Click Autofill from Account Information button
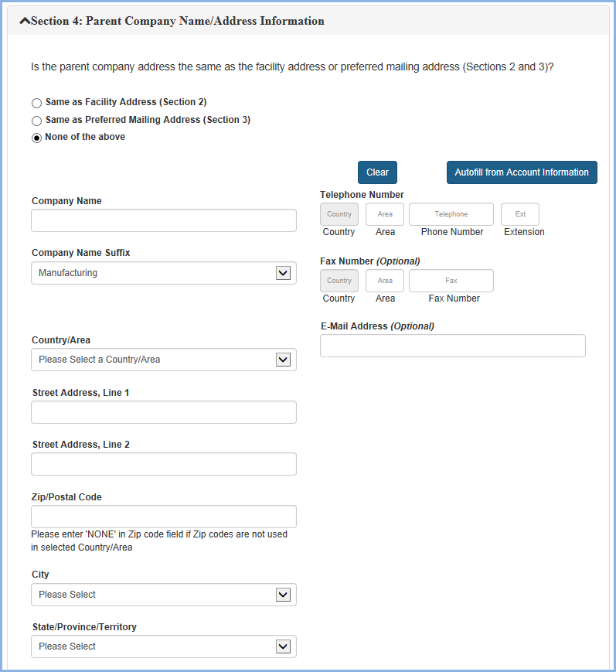 point(522,172)
